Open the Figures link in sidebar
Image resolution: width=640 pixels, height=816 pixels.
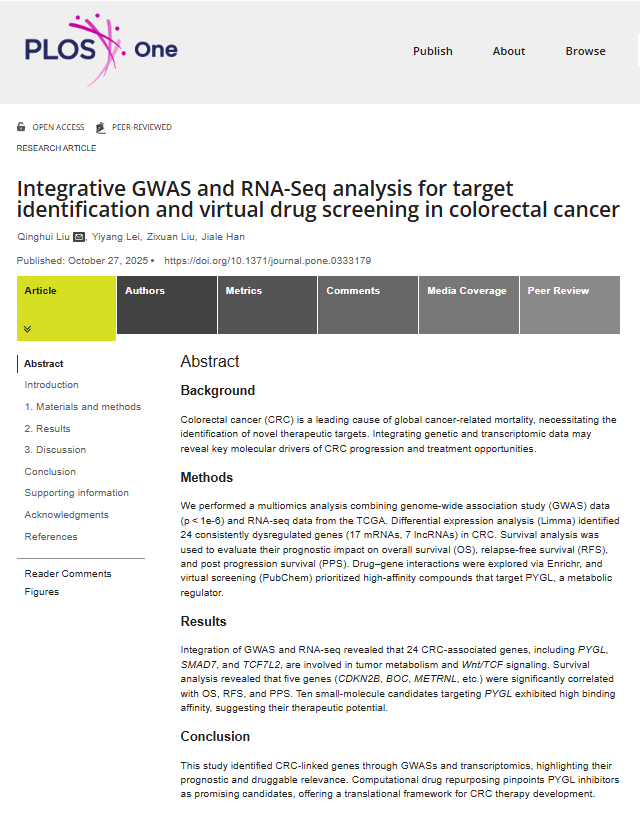coord(42,592)
